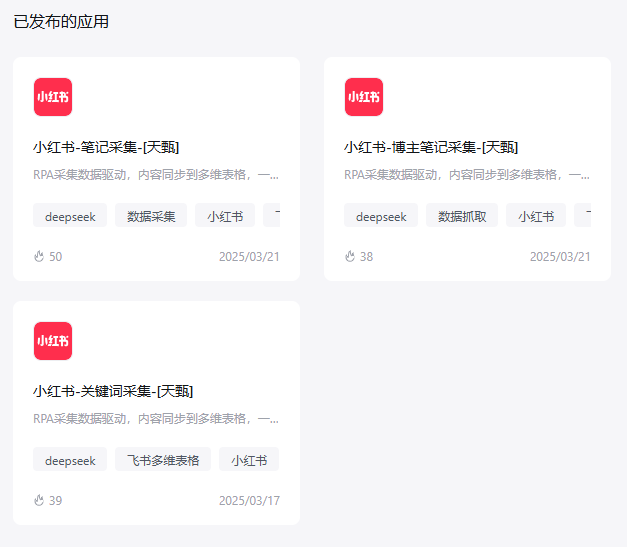Click the popularity count 39
The width and height of the screenshot is (627, 547).
56,501
